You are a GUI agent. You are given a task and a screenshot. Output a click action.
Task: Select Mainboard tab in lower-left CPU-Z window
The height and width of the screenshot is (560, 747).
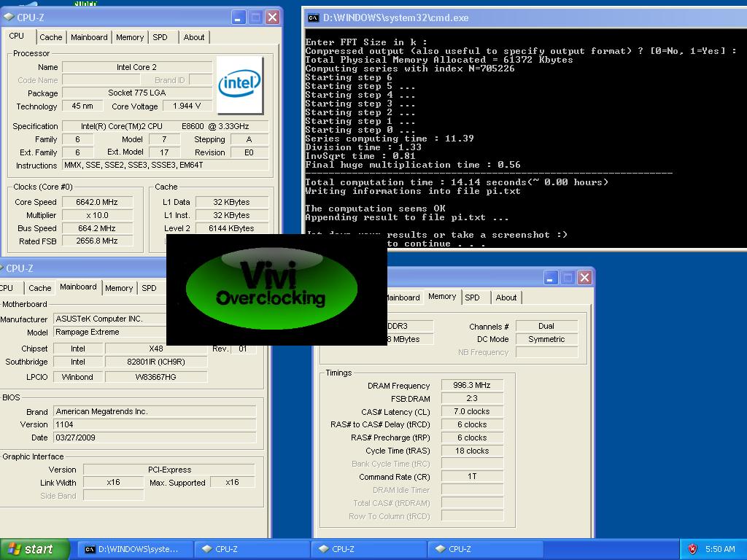78,287
